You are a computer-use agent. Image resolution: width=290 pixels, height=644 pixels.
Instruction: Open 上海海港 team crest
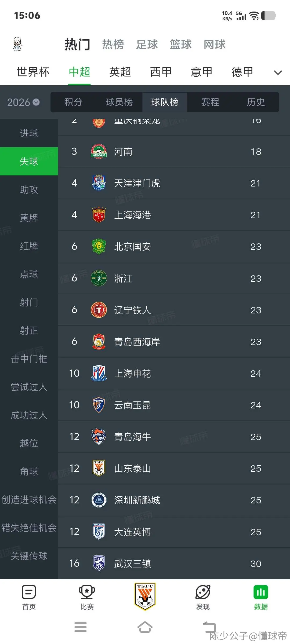99,215
